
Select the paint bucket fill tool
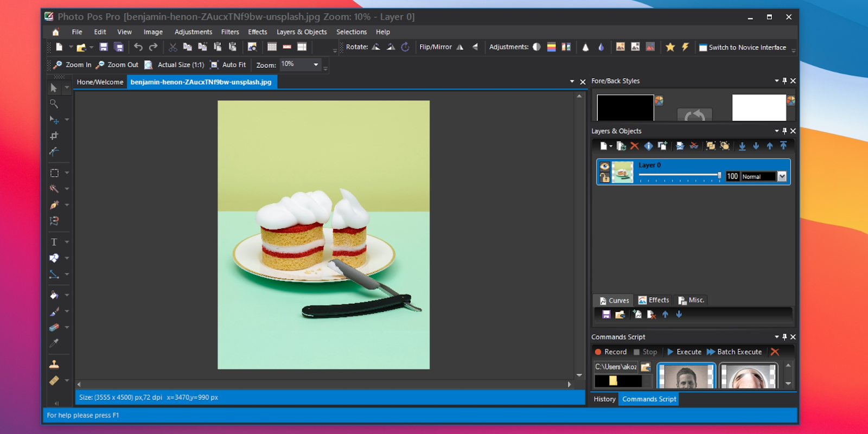click(x=54, y=295)
